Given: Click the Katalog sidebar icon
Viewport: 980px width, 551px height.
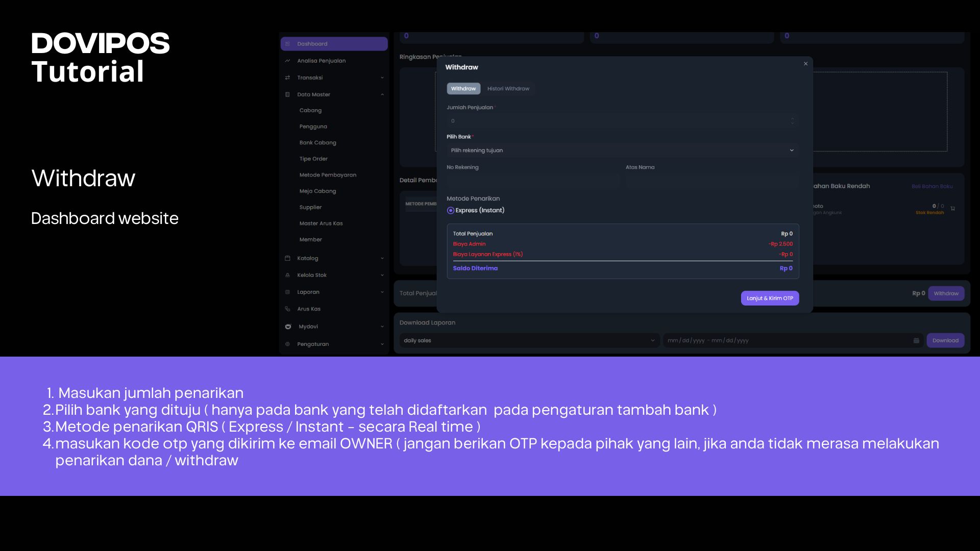Looking at the screenshot, I should [x=287, y=258].
